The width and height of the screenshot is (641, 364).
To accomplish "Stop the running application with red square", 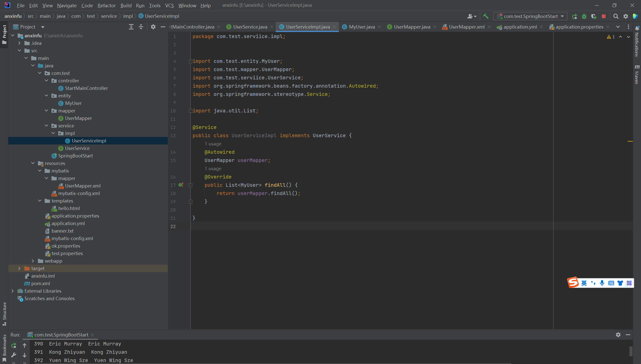I will click(x=604, y=16).
